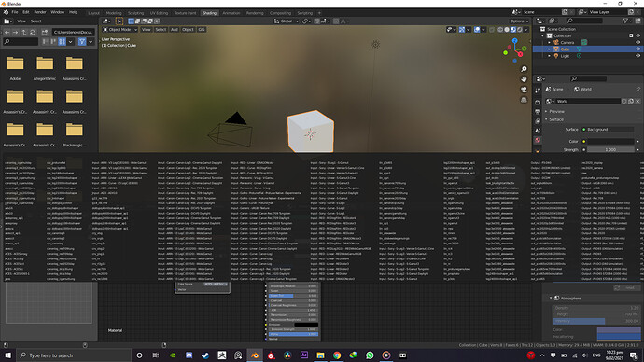
Task: Switch viewport to solid shading
Action: (507, 30)
